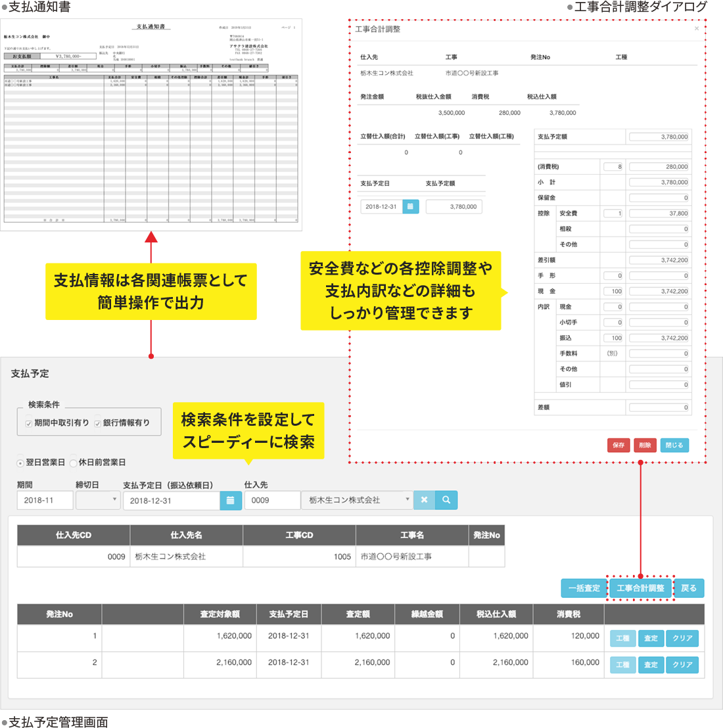This screenshot has height=728, width=723.
Task: Clear the supplier with the X button
Action: tap(424, 500)
